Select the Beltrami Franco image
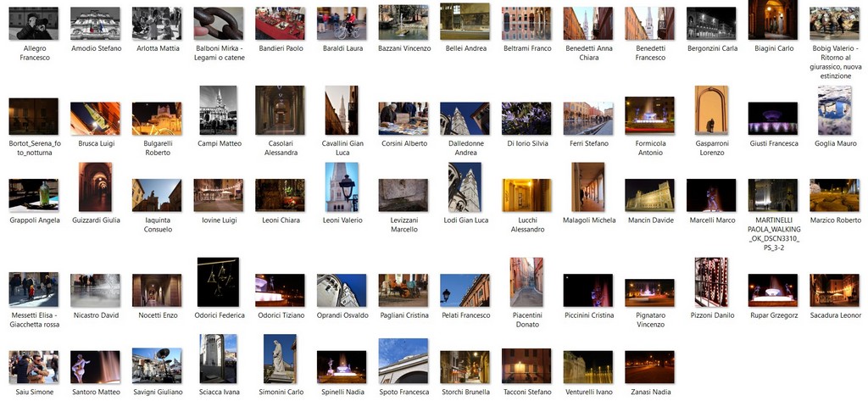The image size is (868, 401). 526,23
